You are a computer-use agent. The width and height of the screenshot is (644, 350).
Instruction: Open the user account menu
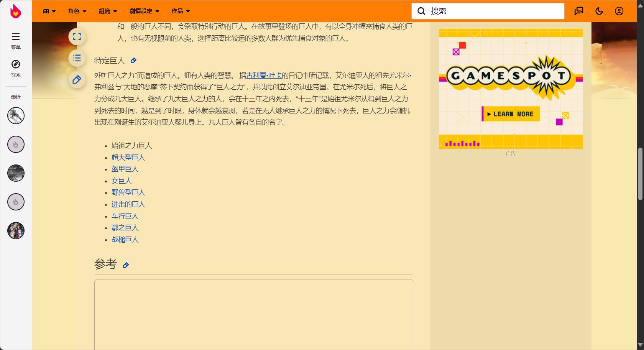[x=619, y=11]
